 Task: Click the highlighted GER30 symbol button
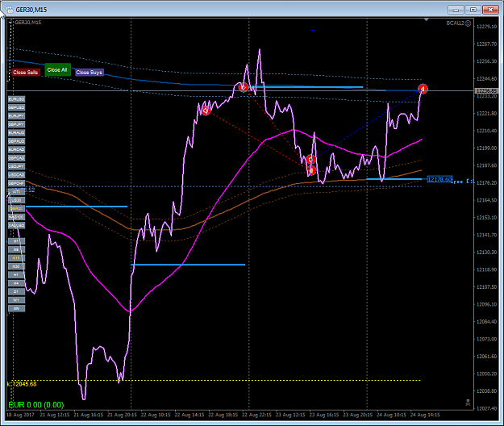(x=16, y=209)
